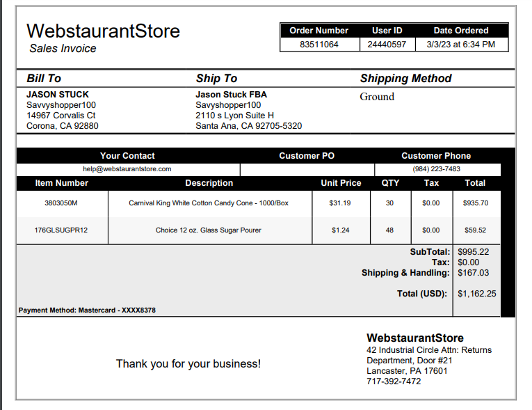Viewport: 532px width, 410px height.
Task: Click the help@webstaurantstore.com contact email
Action: [127, 169]
